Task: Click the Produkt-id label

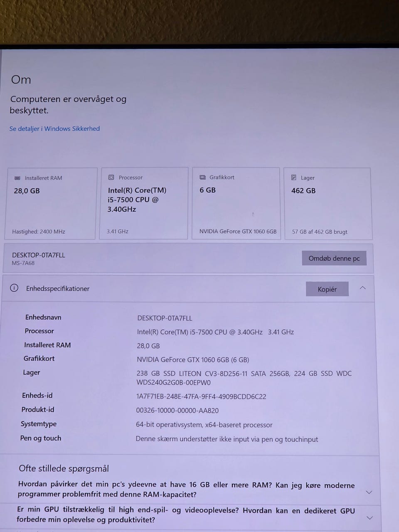Action: click(38, 409)
